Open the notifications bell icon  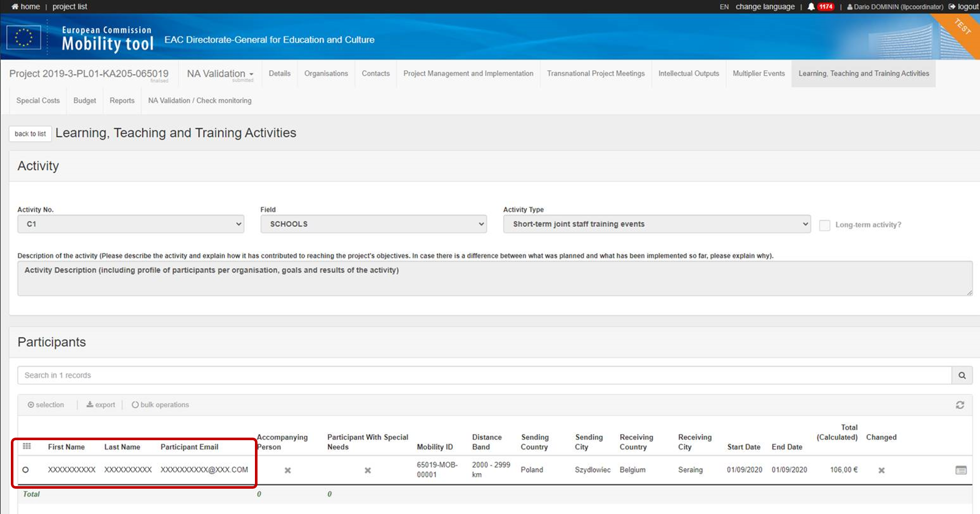click(x=811, y=7)
